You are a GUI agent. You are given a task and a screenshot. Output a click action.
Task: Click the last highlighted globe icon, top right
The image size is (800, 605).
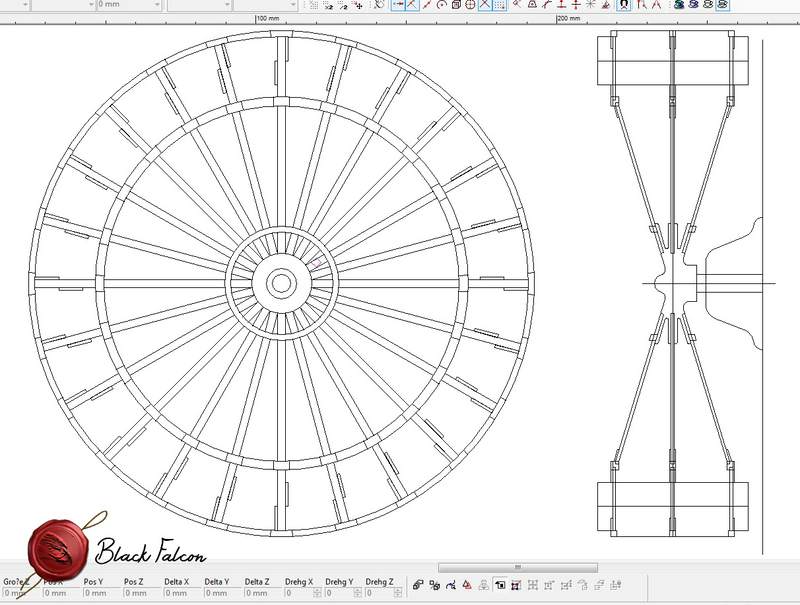(x=722, y=5)
